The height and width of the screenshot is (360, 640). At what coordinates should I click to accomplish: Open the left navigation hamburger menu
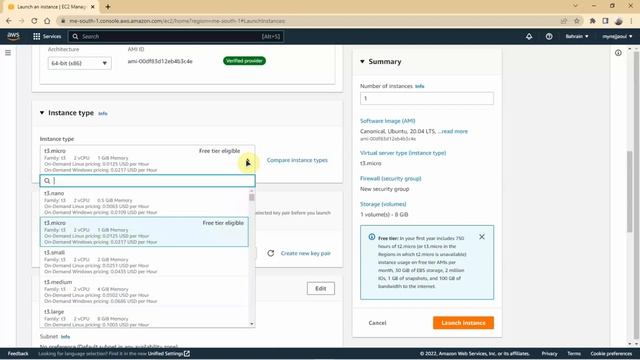(x=8, y=53)
